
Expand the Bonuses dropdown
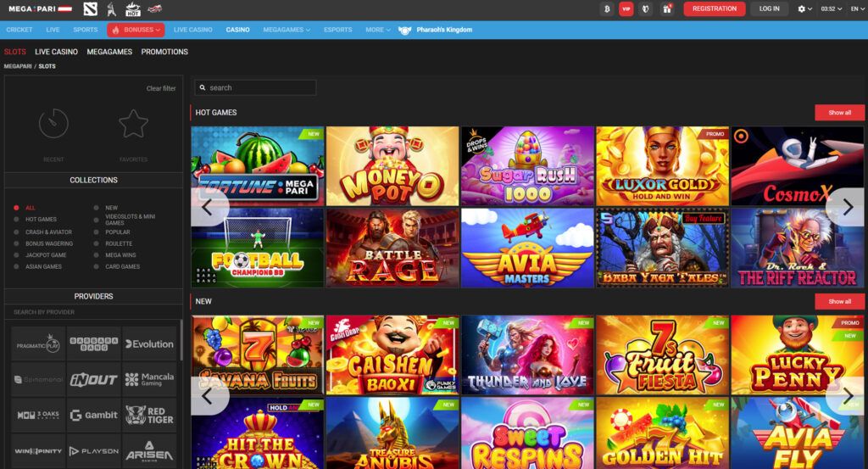point(136,30)
